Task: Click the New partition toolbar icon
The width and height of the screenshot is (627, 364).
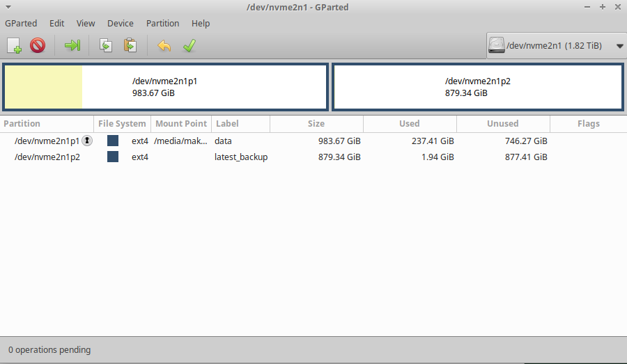Action: point(14,45)
